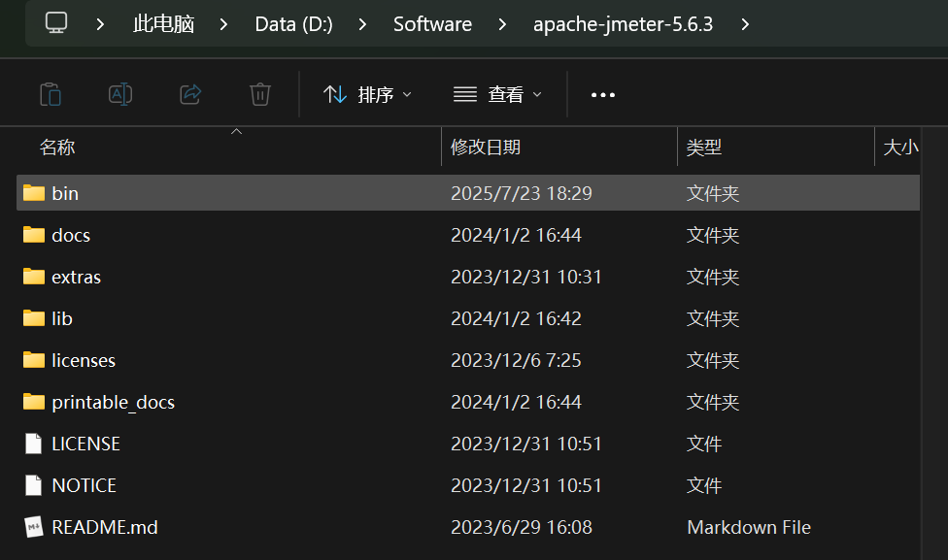948x560 pixels.
Task: Select the README.md file name
Action: tap(105, 527)
